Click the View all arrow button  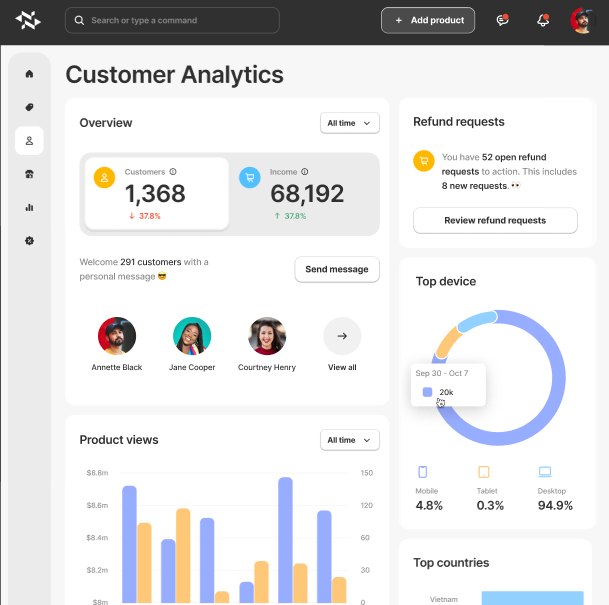(x=342, y=337)
